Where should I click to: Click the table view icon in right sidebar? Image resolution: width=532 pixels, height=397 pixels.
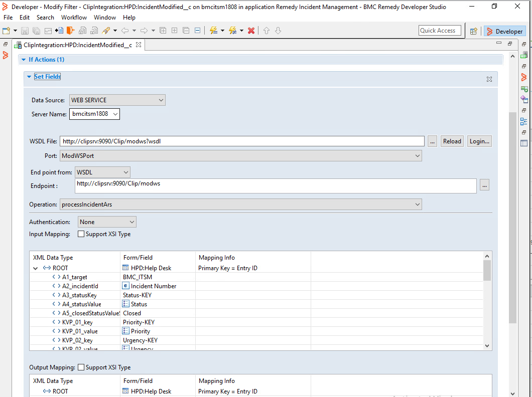(x=524, y=143)
